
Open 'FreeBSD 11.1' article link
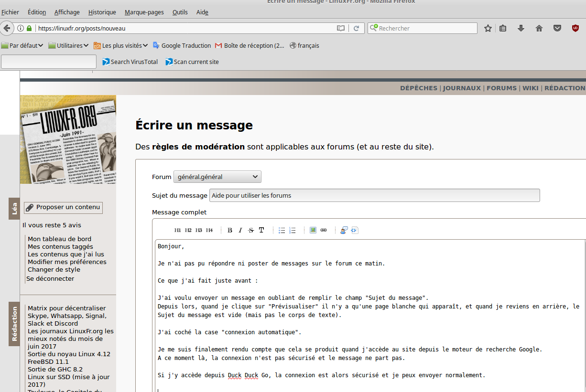49,361
